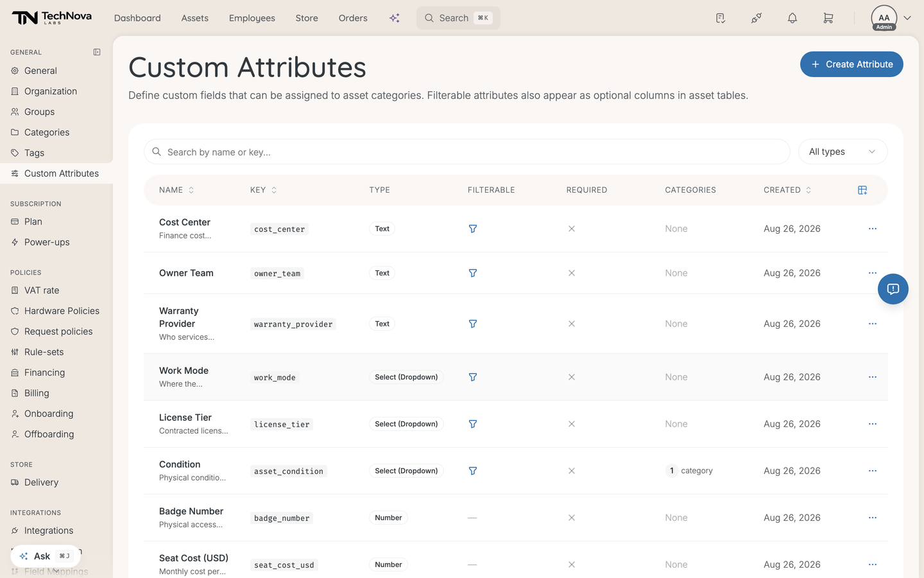Open row actions for Warranty Provider

[x=873, y=324]
